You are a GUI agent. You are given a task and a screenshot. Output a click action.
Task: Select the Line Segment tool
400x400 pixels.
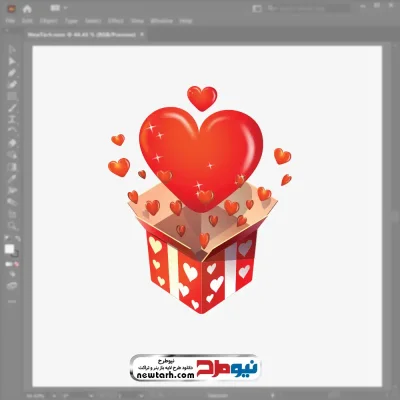tap(12, 108)
